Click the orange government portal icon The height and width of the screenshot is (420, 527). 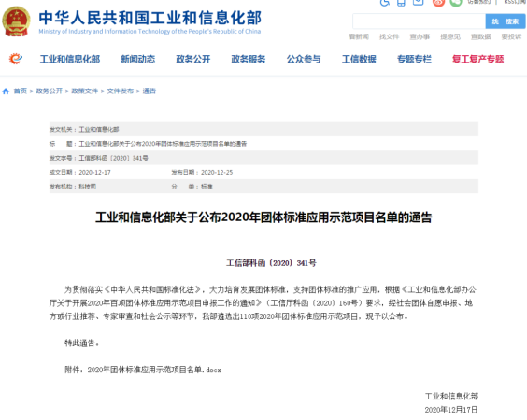pos(16,59)
